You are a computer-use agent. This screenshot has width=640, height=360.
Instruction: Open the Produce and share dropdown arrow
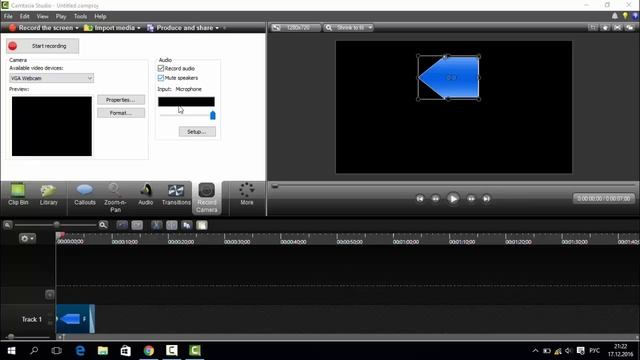click(217, 28)
